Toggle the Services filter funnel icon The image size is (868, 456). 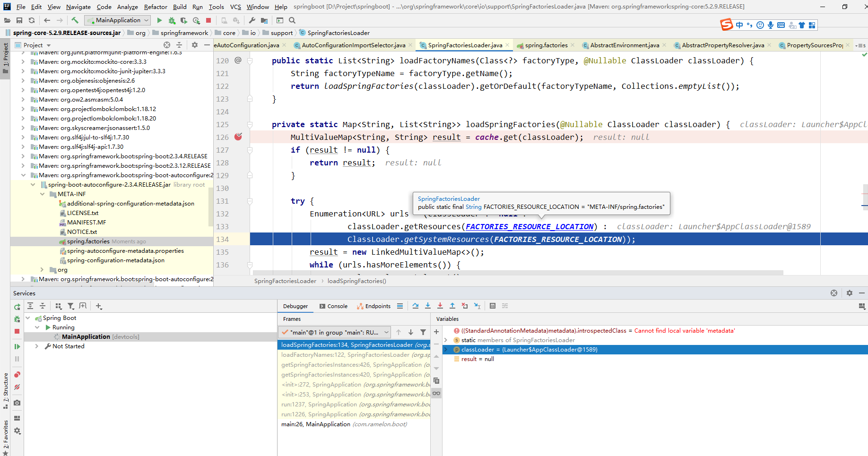tap(71, 306)
